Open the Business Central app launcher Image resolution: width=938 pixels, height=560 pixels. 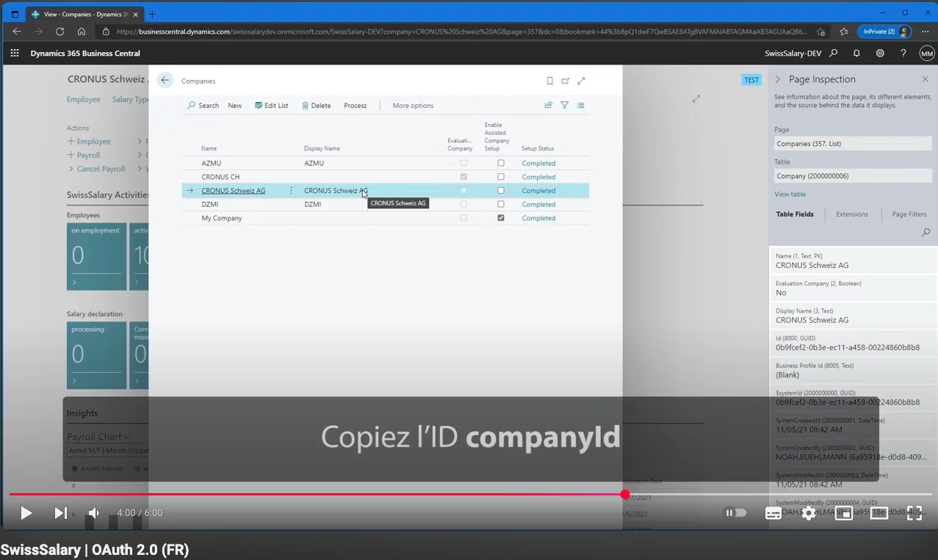click(14, 54)
